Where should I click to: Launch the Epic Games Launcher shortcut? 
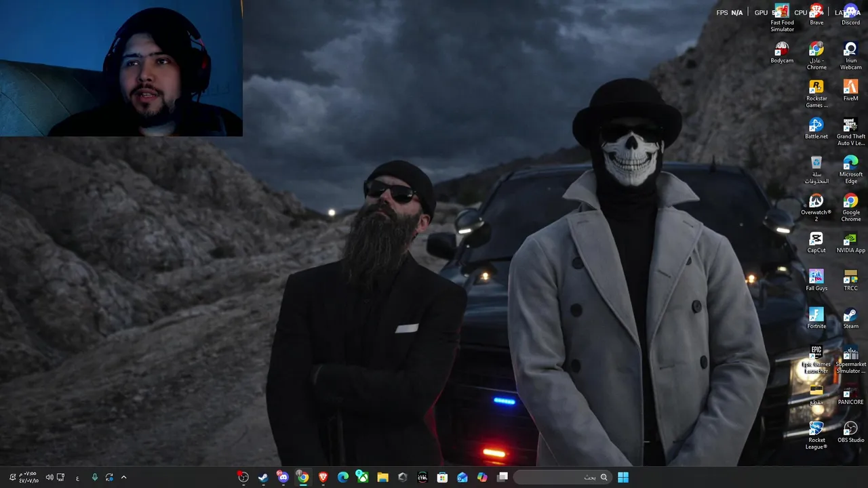click(816, 360)
